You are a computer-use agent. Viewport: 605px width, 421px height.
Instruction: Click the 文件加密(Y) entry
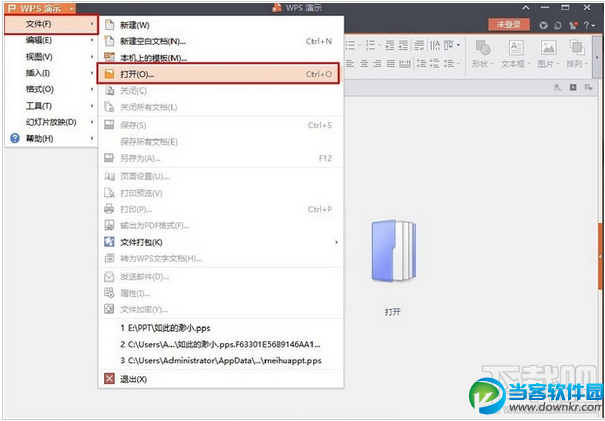(221, 309)
